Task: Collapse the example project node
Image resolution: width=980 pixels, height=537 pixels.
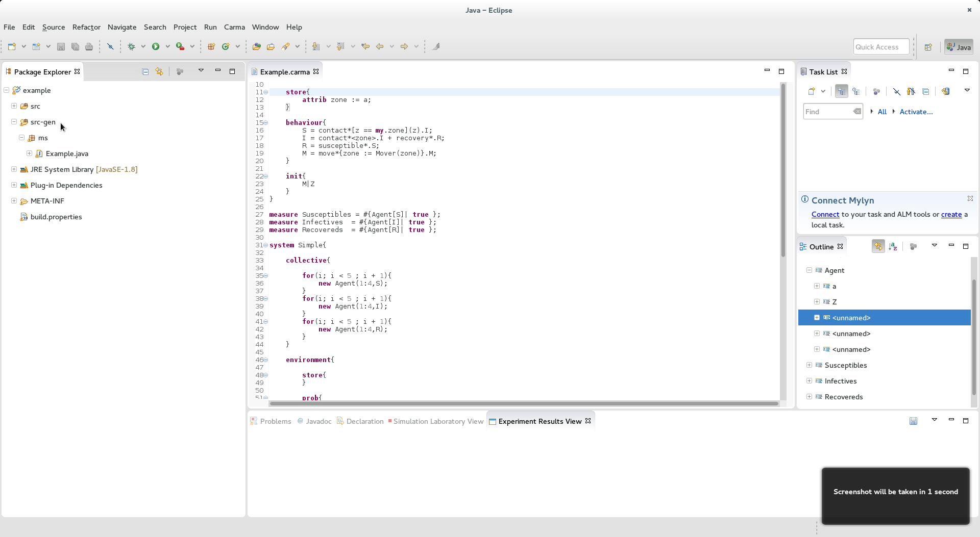Action: pyautogui.click(x=7, y=90)
